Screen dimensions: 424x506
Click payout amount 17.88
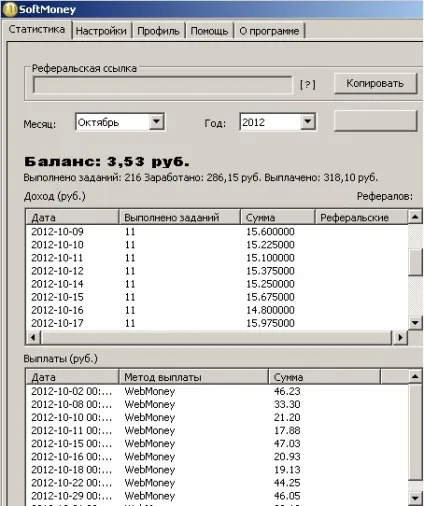pos(287,430)
